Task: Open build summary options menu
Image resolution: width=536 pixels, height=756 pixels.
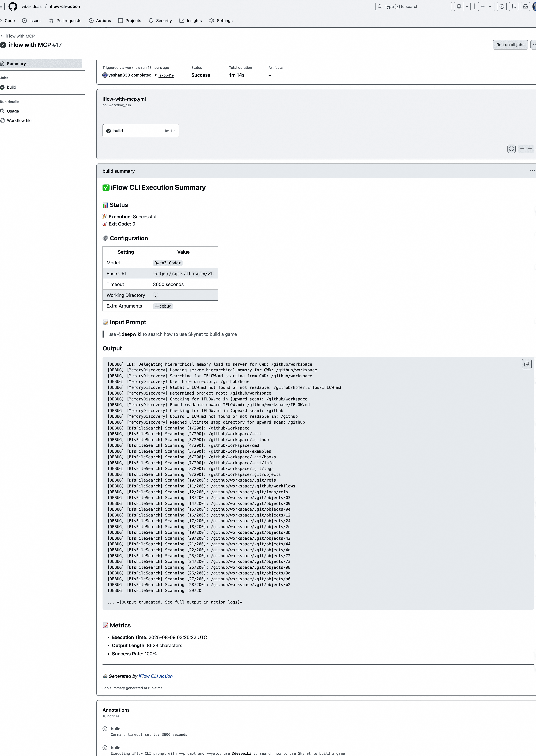Action: pyautogui.click(x=532, y=171)
